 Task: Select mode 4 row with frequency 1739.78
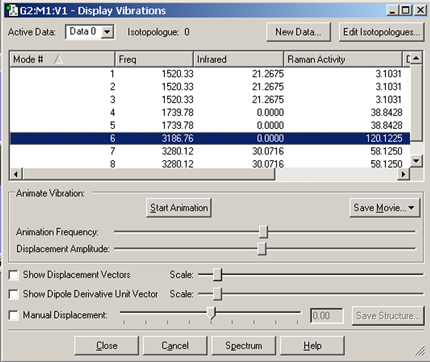click(x=210, y=112)
